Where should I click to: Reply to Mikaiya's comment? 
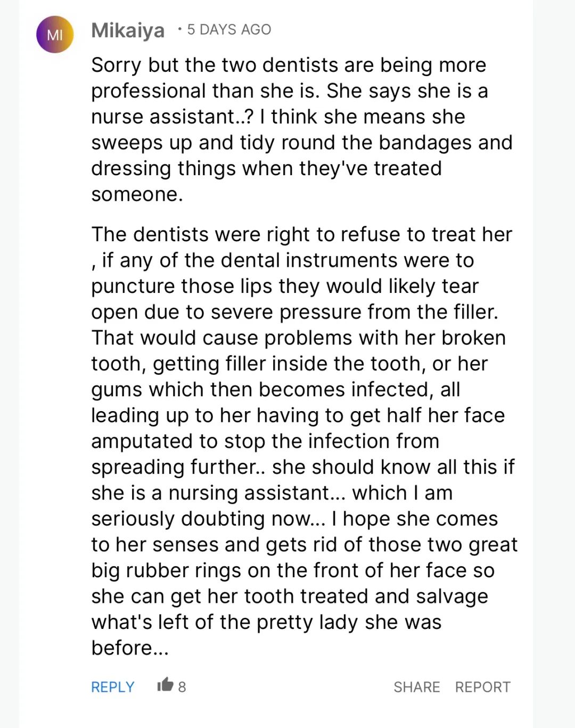tap(113, 687)
